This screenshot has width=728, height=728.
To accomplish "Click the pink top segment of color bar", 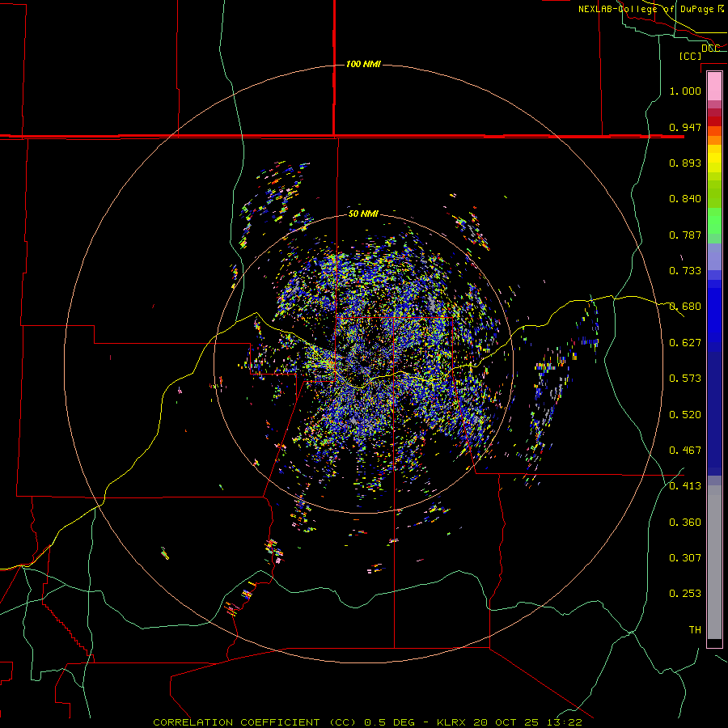I will pos(714,86).
